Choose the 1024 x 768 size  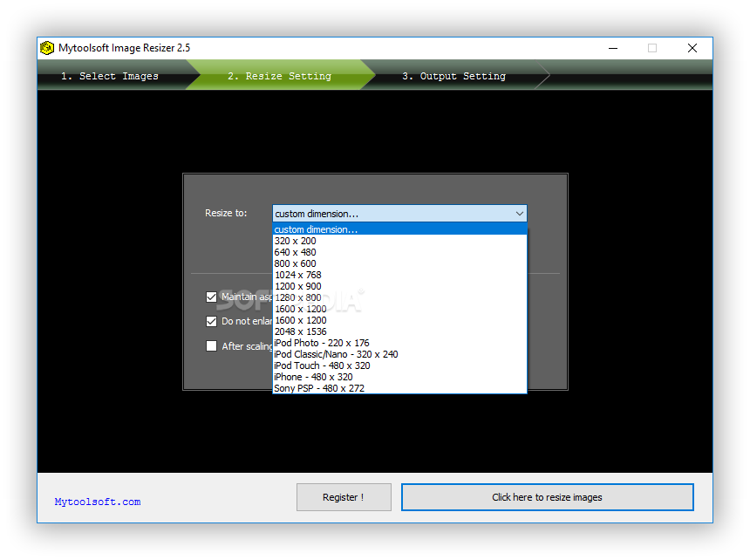point(400,275)
